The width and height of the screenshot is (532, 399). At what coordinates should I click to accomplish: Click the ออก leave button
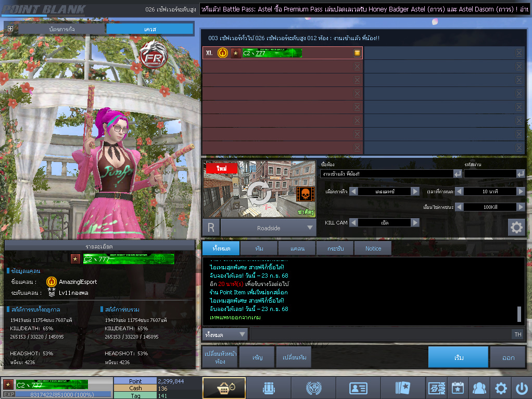pos(508,357)
